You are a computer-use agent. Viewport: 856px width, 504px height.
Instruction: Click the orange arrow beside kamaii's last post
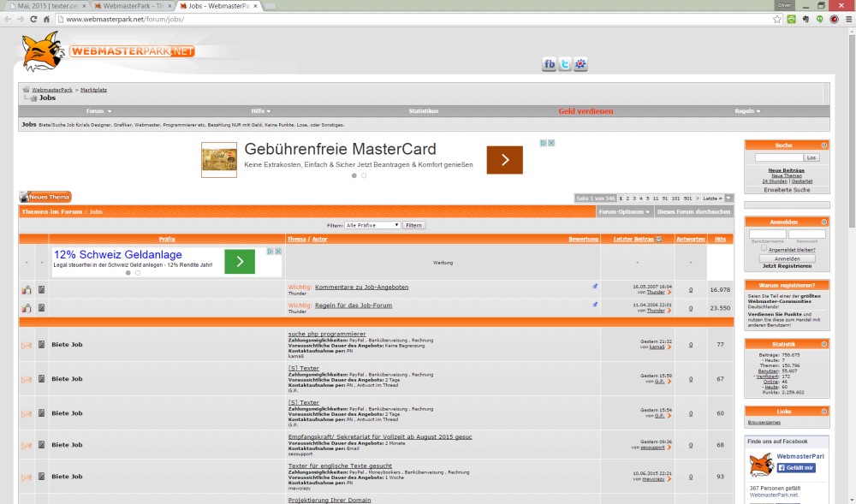(669, 347)
